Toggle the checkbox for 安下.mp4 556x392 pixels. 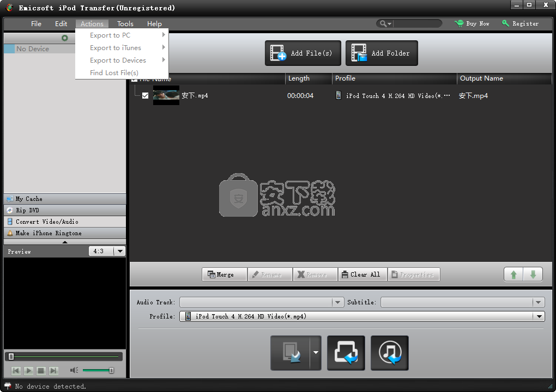point(145,96)
